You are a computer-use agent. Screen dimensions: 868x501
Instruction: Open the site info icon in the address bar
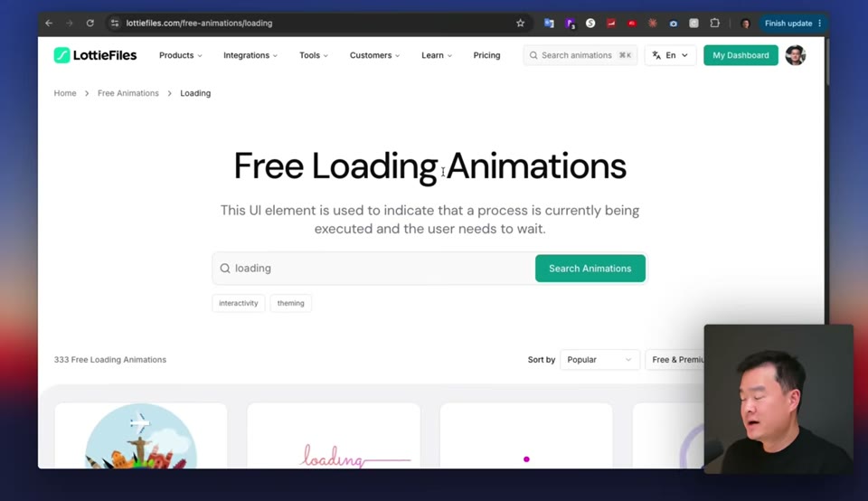coord(115,24)
